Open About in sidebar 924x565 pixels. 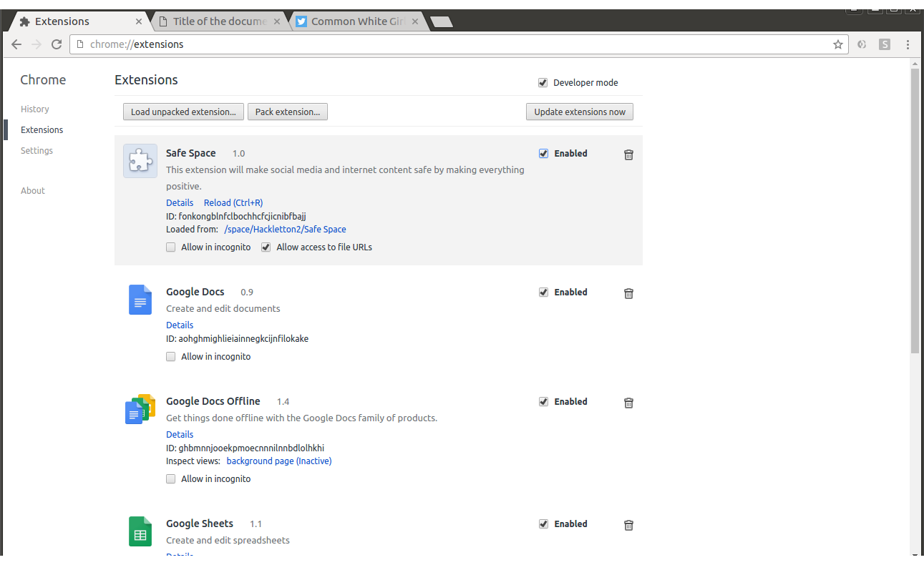pyautogui.click(x=33, y=191)
